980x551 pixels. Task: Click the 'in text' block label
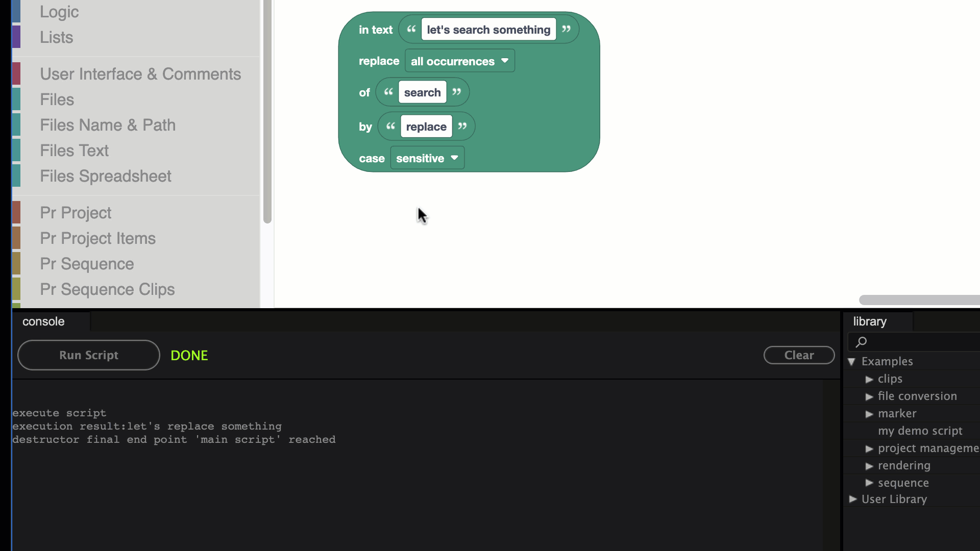pos(376,30)
